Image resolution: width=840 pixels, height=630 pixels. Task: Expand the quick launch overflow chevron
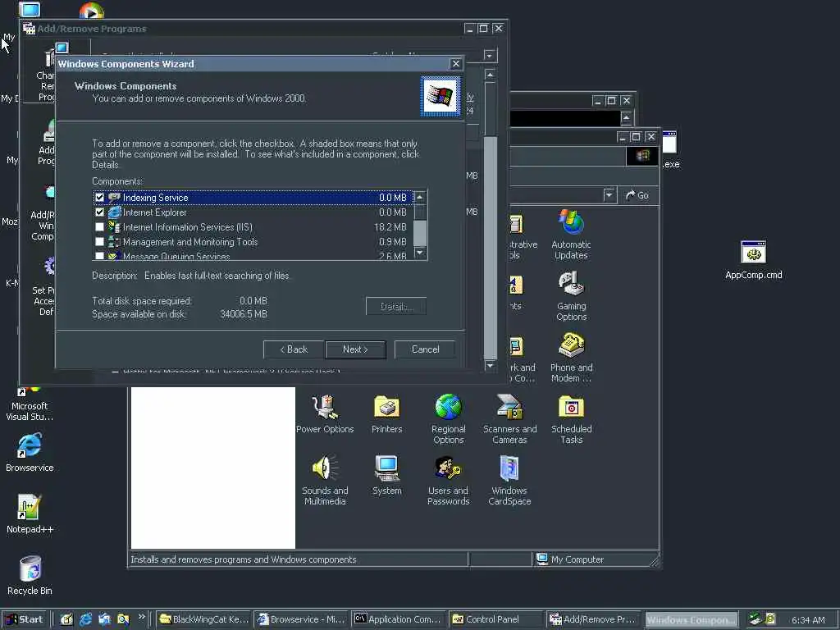[141, 617]
